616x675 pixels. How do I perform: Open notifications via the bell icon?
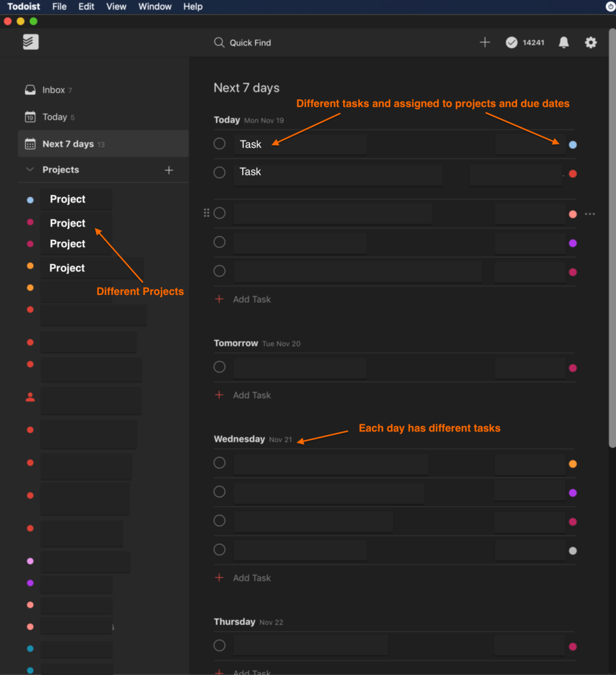tap(563, 42)
